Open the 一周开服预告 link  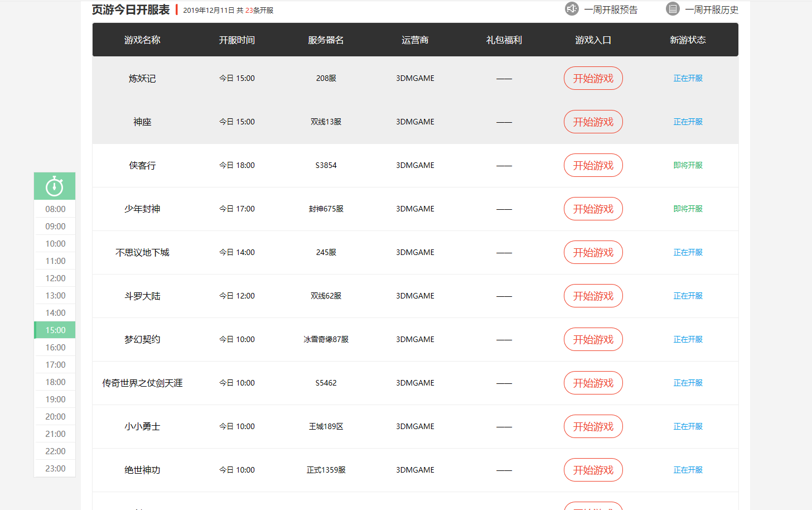click(x=611, y=10)
